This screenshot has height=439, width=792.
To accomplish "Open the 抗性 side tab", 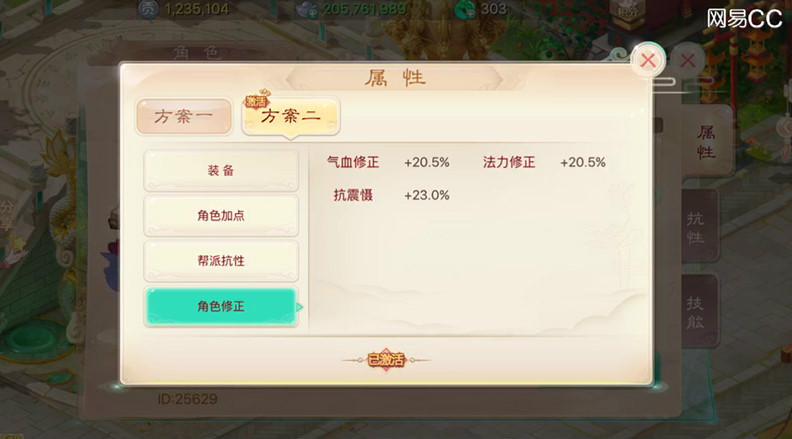I will [696, 227].
